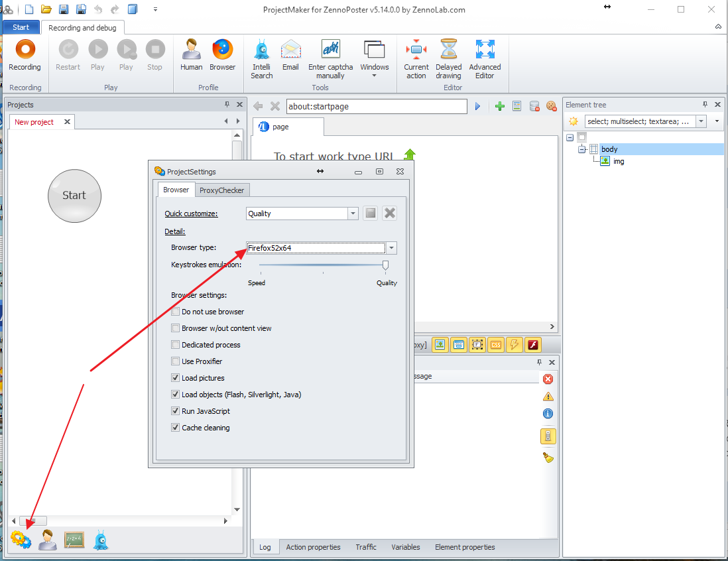Click the Start node in the project canvas

tap(74, 196)
